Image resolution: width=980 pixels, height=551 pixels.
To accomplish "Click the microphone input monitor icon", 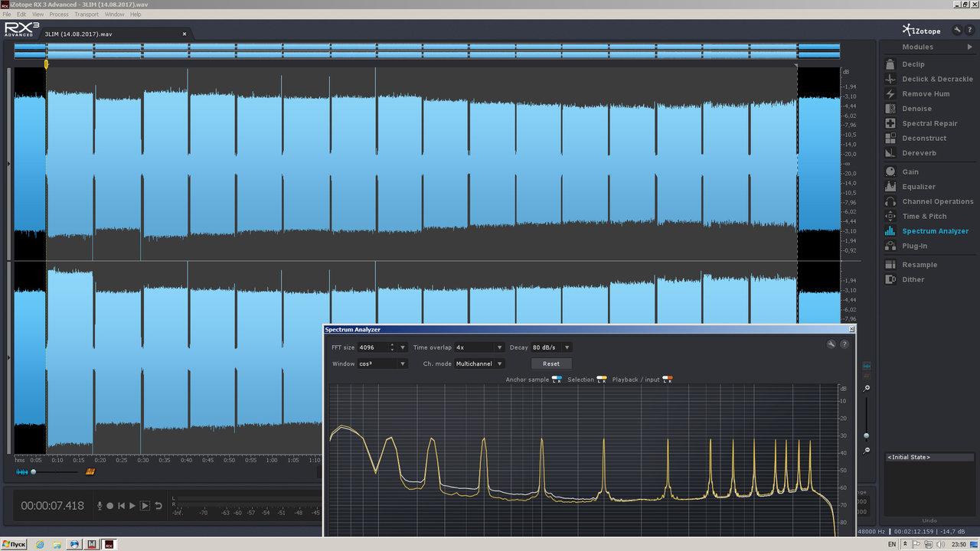I will pos(100,506).
